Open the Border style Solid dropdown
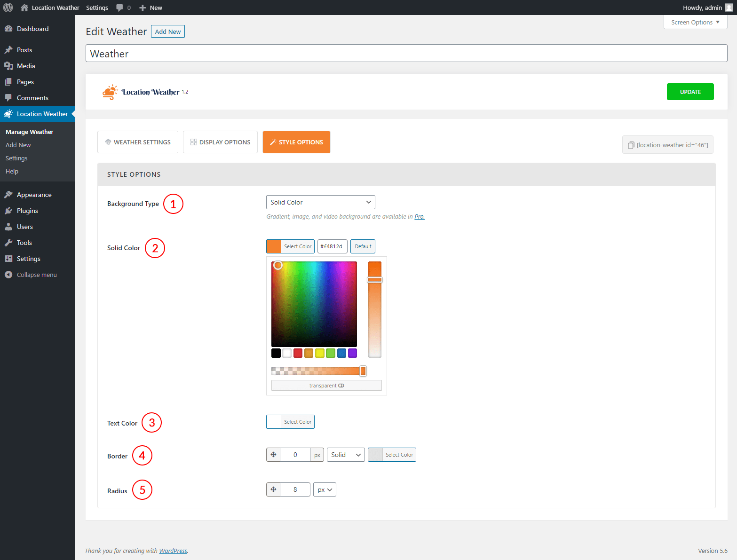Viewport: 737px width, 560px height. click(346, 455)
